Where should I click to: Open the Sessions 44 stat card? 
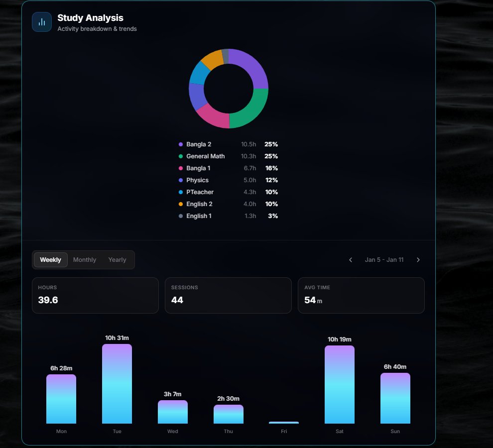[228, 295]
